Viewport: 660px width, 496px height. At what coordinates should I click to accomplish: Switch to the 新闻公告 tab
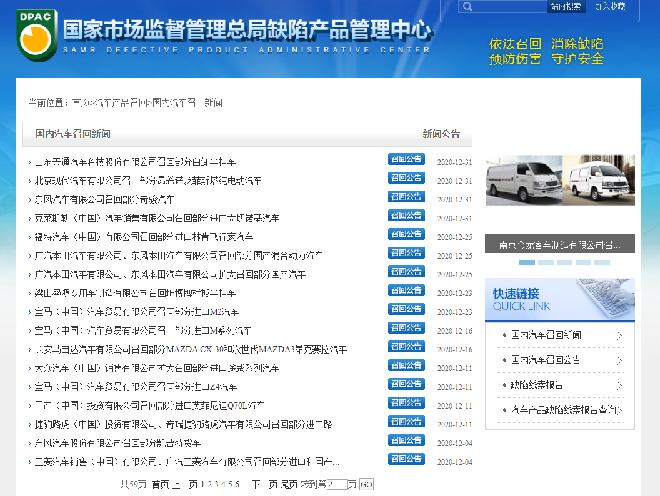441,133
